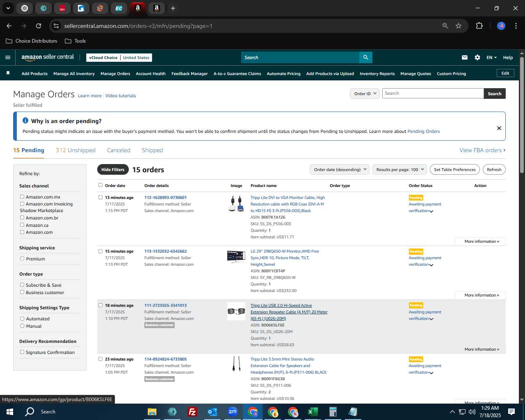525x420 pixels.
Task: Open Excel from the taskbar
Action: click(x=313, y=412)
